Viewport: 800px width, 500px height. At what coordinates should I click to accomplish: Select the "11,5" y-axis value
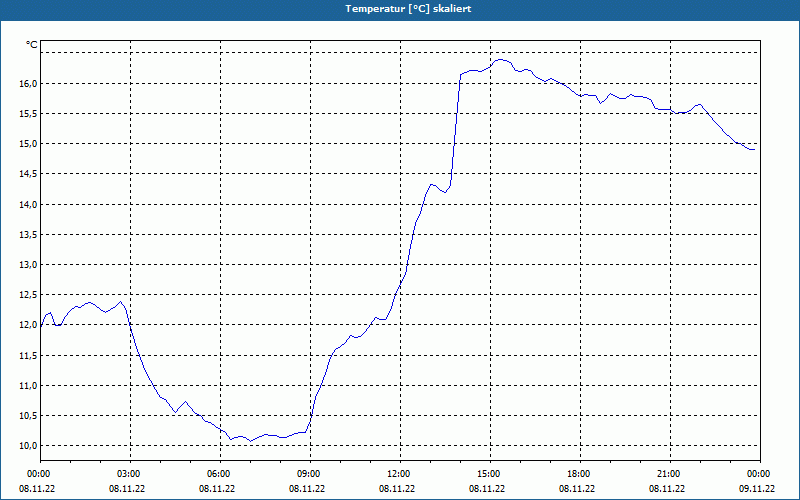(29, 356)
